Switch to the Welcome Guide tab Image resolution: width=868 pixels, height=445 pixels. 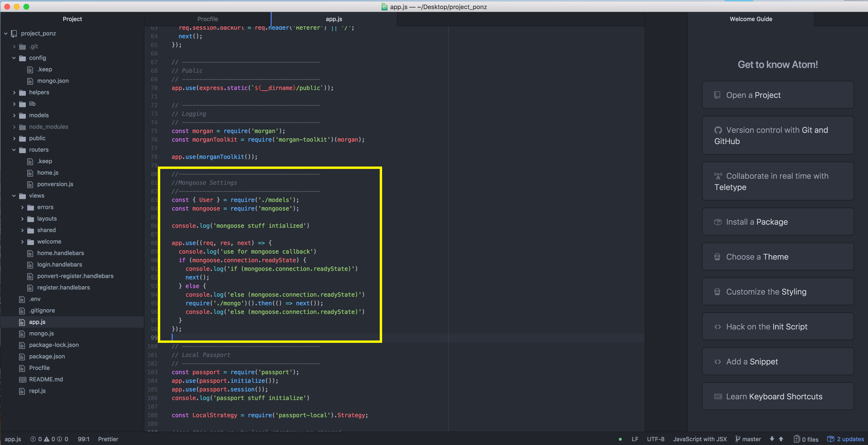(751, 19)
